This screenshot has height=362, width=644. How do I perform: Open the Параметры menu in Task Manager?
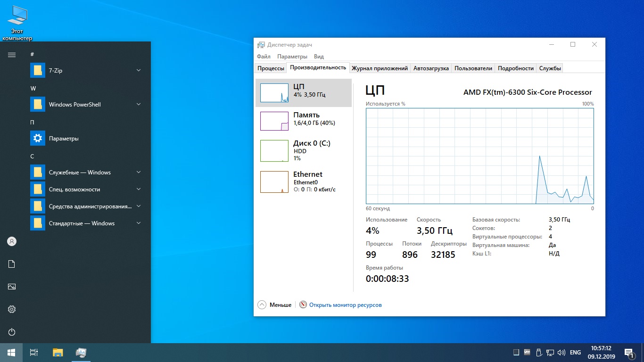[292, 57]
